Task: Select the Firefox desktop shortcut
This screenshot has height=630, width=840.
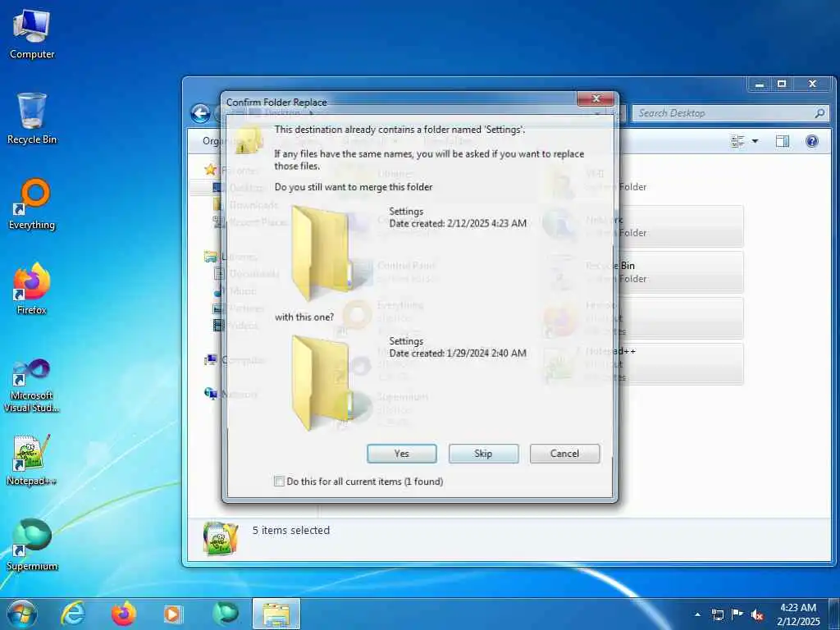Action: pos(32,290)
